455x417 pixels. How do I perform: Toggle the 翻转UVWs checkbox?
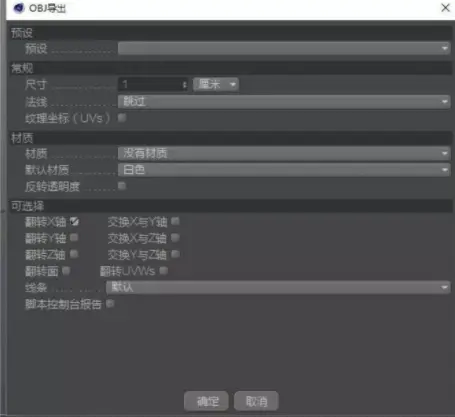(x=163, y=270)
